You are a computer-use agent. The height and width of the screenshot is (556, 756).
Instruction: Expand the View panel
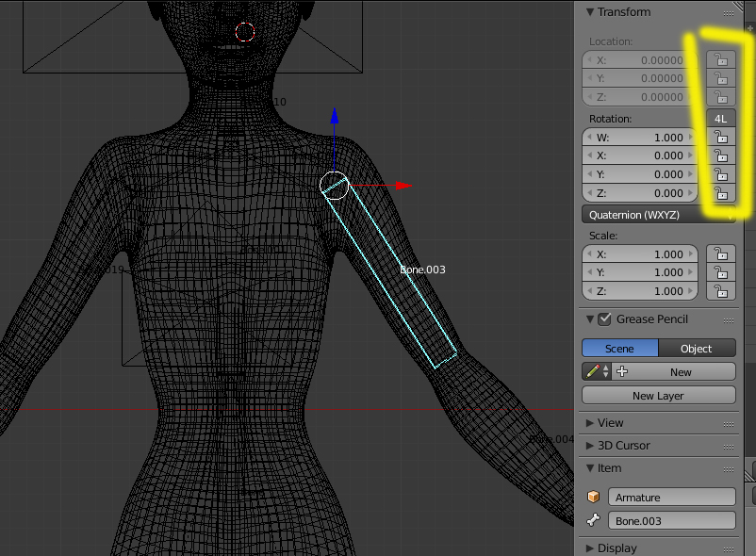(610, 423)
